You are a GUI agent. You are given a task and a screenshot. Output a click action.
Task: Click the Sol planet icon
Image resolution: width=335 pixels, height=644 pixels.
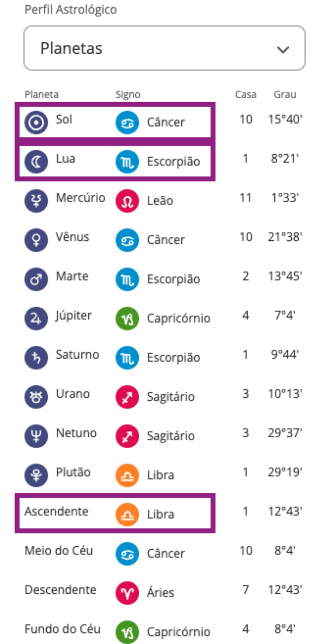click(36, 123)
